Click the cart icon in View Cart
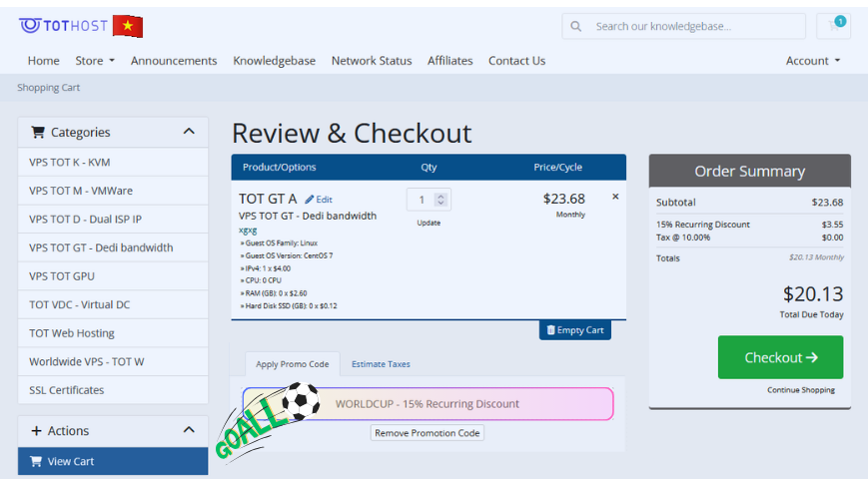868x479 pixels. [36, 461]
